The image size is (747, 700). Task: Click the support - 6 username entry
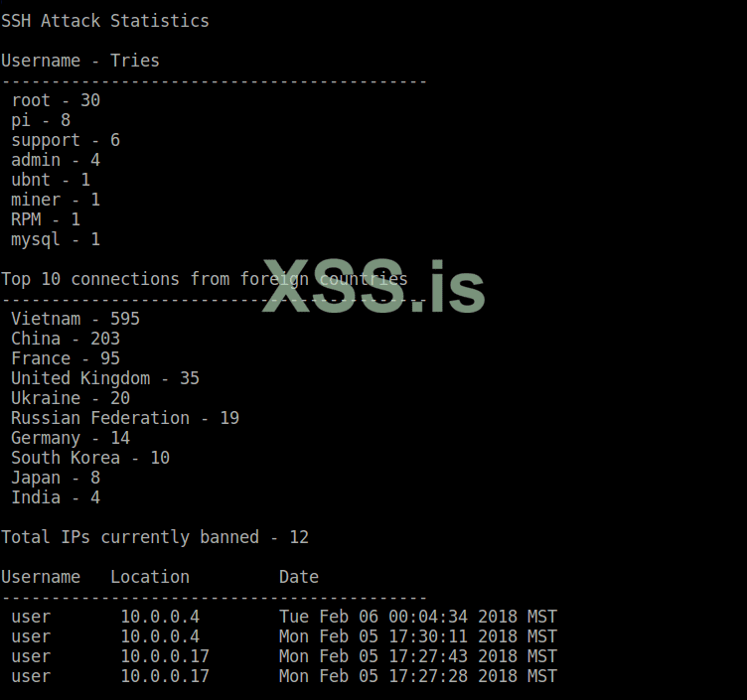pyautogui.click(x=66, y=140)
